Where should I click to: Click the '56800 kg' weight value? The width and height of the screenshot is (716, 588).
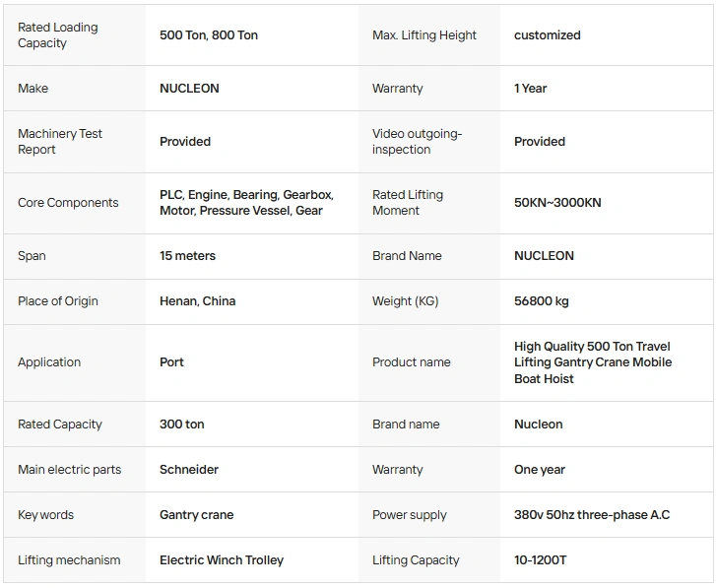point(541,301)
